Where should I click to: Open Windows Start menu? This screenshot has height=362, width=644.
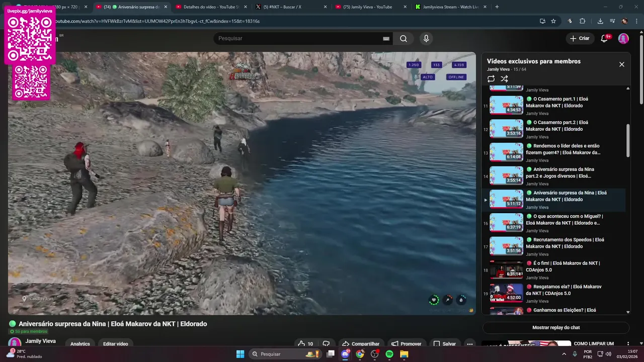[x=240, y=354]
